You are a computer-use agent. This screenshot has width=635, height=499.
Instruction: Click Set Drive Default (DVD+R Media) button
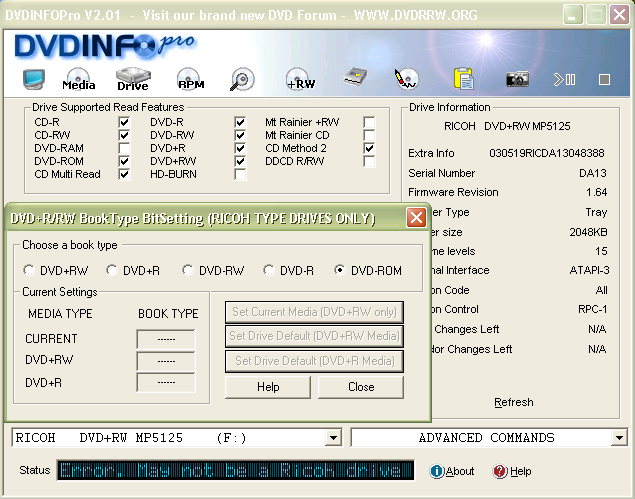(314, 361)
